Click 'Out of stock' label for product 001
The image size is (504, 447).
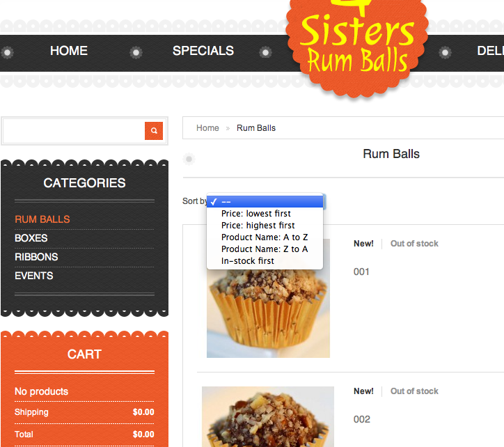pos(414,244)
